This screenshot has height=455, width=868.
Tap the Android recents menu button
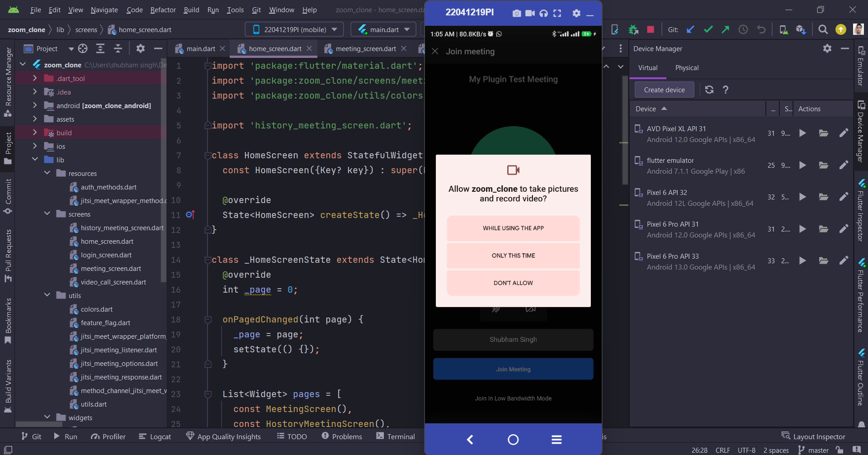click(x=557, y=439)
